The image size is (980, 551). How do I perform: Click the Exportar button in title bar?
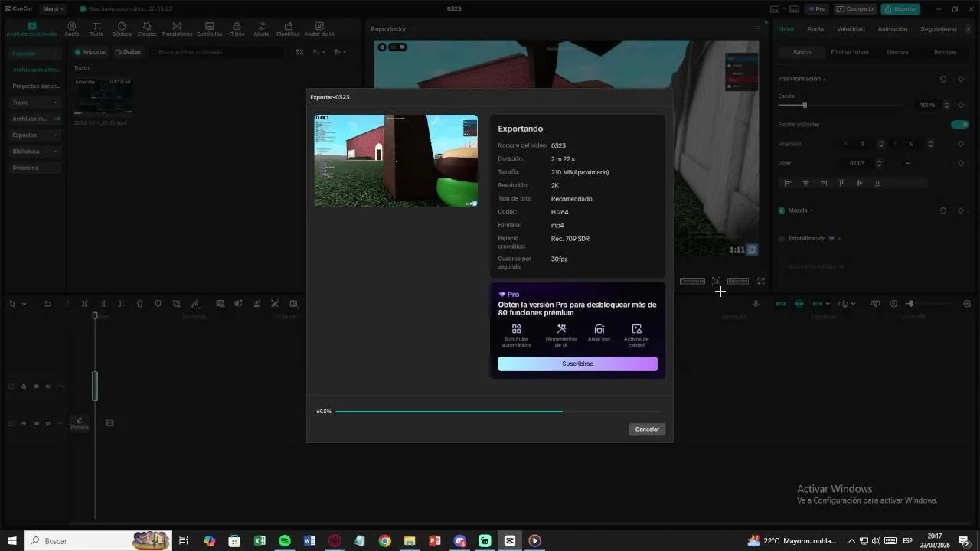[x=900, y=9]
